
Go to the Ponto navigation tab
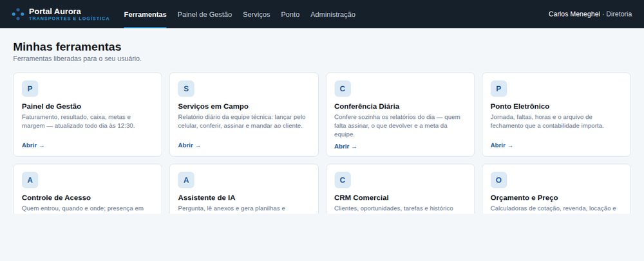pos(290,14)
